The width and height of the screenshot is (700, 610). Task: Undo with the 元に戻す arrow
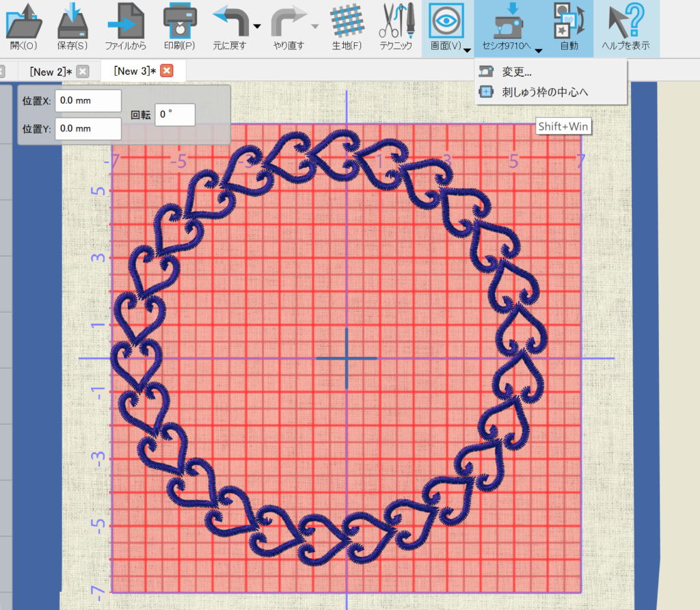[x=230, y=26]
